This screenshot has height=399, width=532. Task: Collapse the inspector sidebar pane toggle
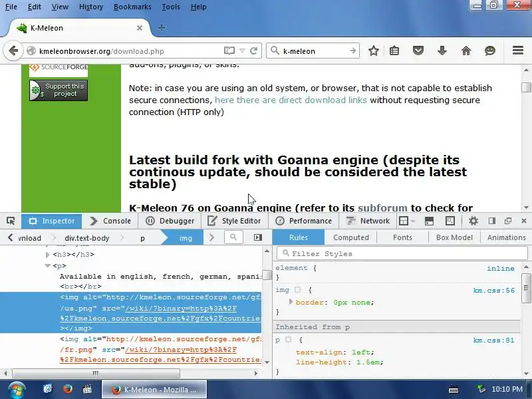258,237
